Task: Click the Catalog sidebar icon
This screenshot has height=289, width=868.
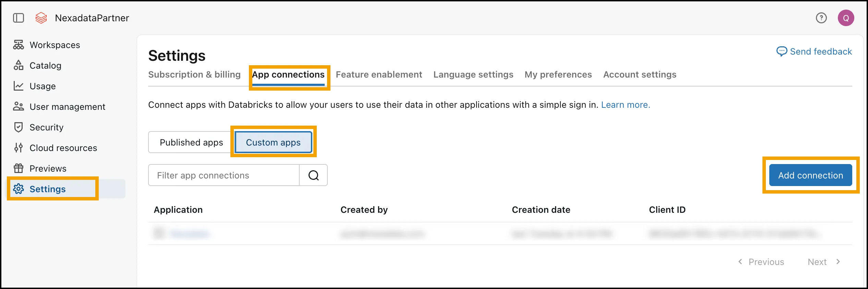Action: pos(19,65)
